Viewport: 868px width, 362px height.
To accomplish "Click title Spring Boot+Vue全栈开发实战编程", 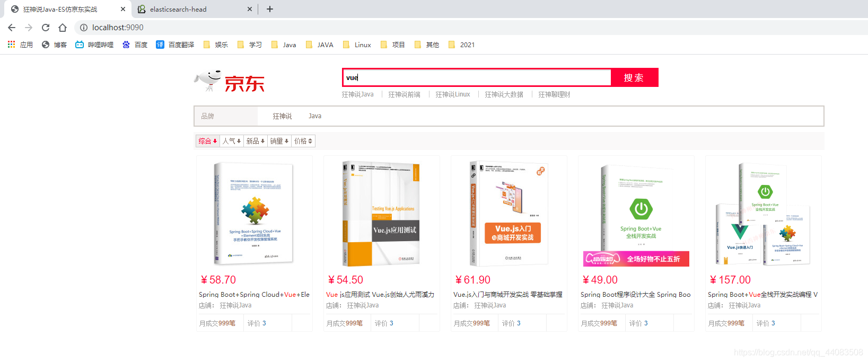I will 762,294.
